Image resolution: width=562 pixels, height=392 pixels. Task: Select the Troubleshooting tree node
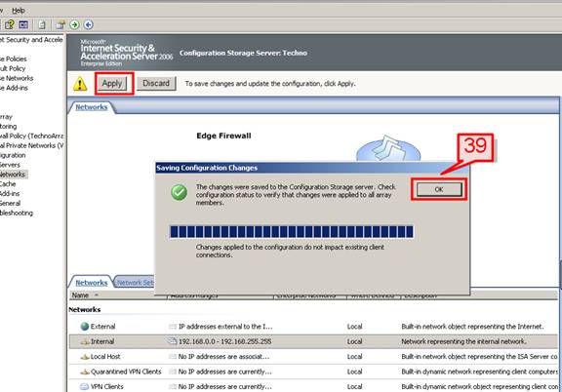(x=17, y=213)
